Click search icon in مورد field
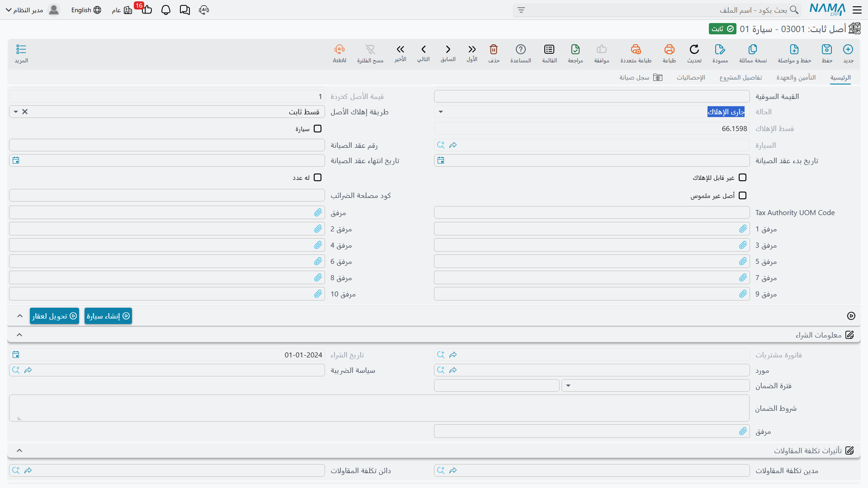 pos(441,370)
